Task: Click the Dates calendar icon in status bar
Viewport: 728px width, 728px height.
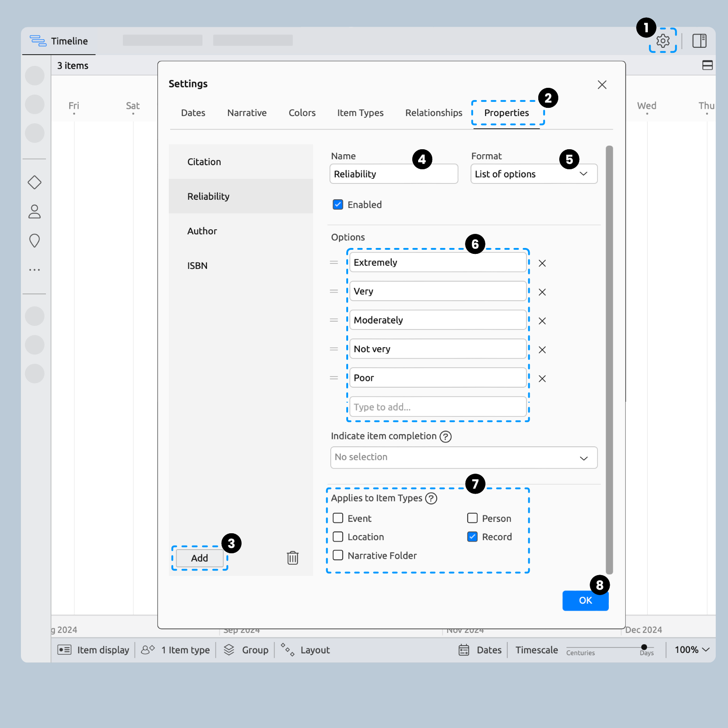Action: point(464,650)
